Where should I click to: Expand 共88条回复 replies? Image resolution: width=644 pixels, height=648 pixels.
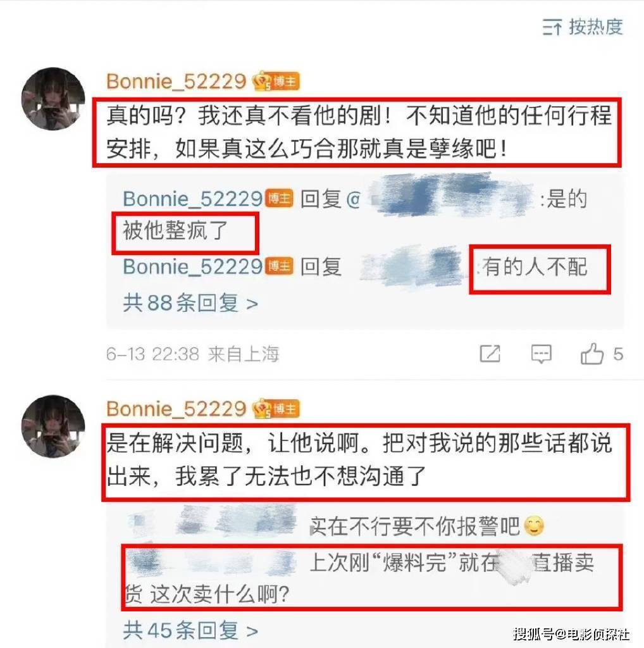coord(190,303)
